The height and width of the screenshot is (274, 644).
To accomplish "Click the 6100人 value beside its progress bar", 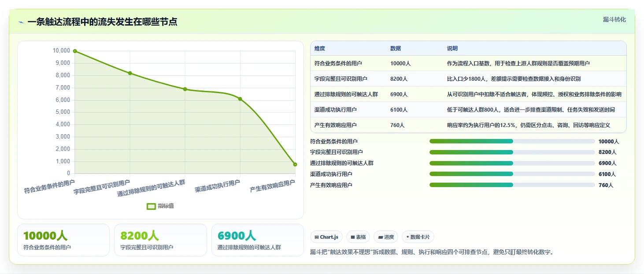I will click(x=607, y=174).
